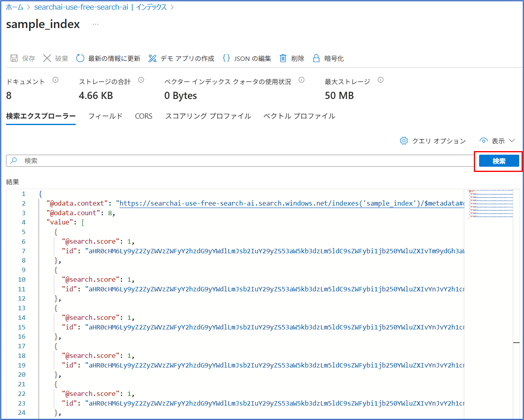
Task: Click info icon beside ベクター インデックス クォータ
Action: click(301, 80)
